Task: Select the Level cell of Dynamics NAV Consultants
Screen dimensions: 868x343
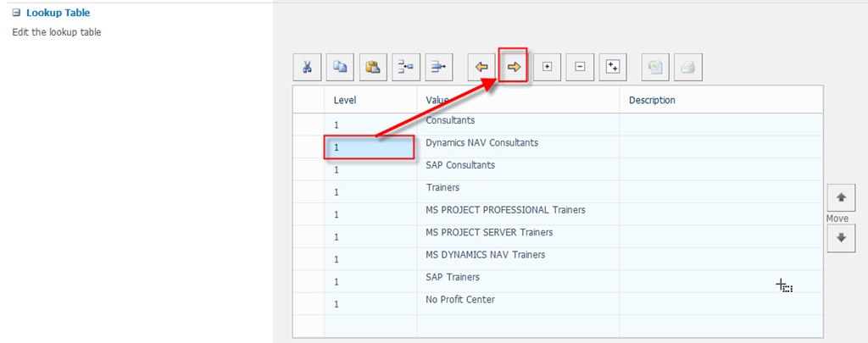Action: coord(370,147)
